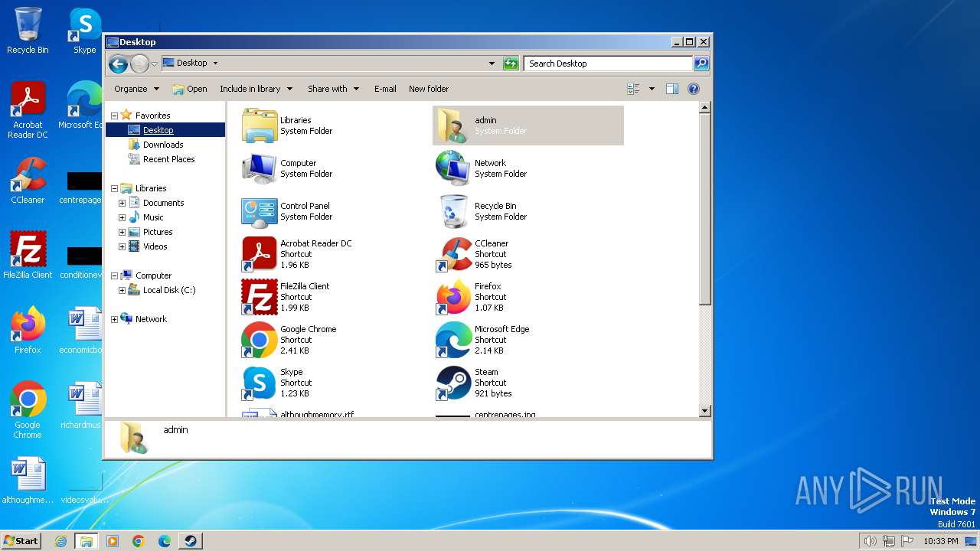This screenshot has width=980, height=551.
Task: Click the volume speaker tray icon
Action: click(x=870, y=541)
